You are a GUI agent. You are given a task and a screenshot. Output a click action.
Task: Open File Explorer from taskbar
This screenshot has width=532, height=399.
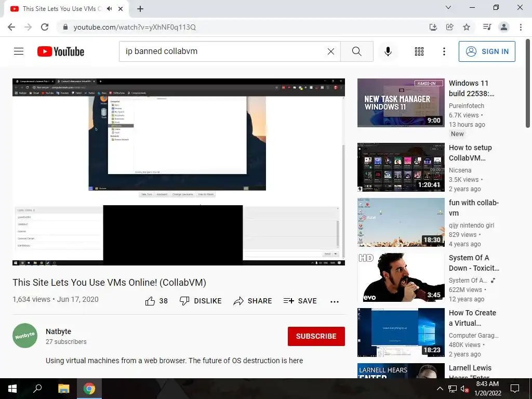tap(63, 389)
